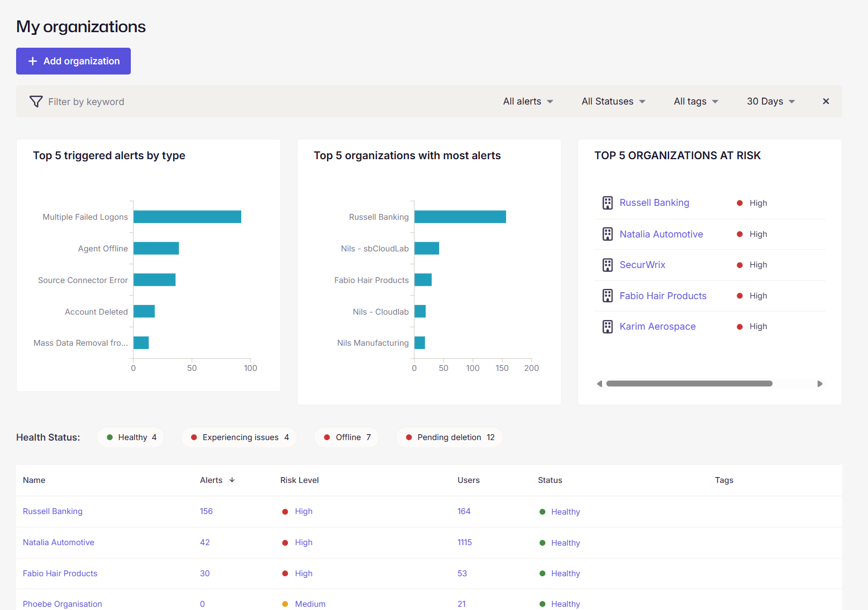Click the Tags column header
Viewport: 868px width, 610px height.
point(724,480)
